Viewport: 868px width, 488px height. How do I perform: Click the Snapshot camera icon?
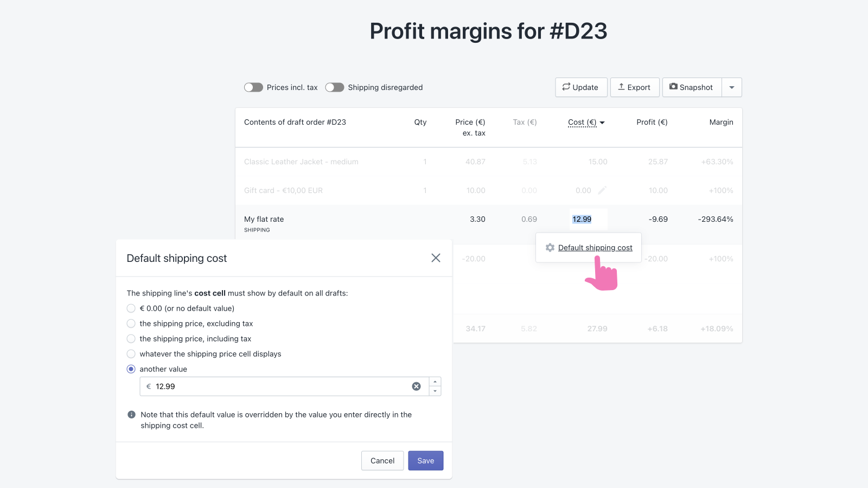click(673, 87)
